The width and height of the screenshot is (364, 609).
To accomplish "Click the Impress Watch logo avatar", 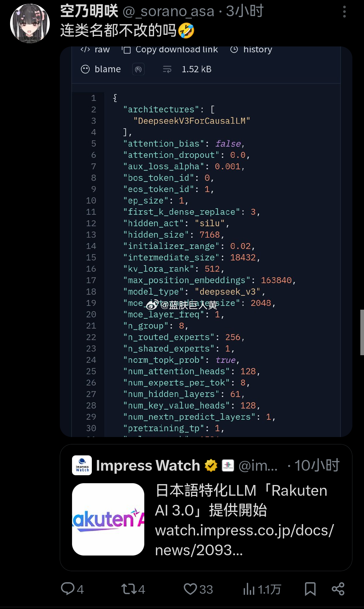I will point(82,465).
